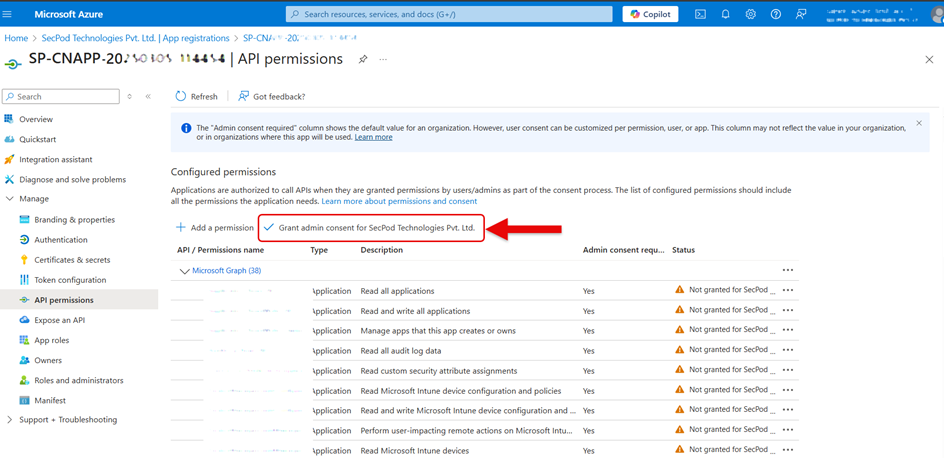This screenshot has width=944, height=458.
Task: Click the info icon in the banner
Action: point(187,128)
